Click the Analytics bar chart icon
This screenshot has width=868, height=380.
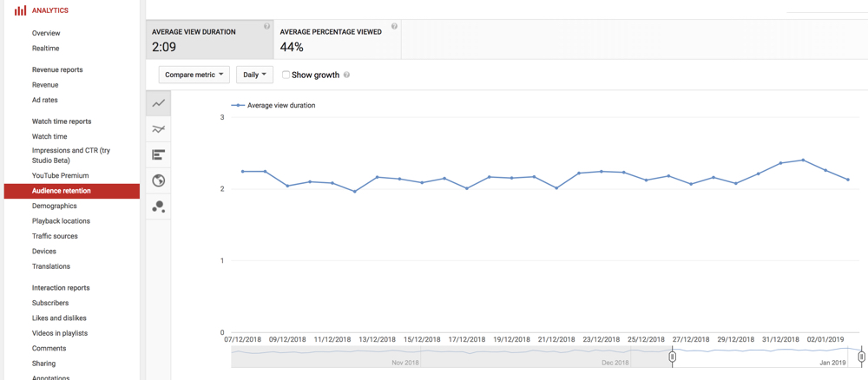pyautogui.click(x=20, y=10)
